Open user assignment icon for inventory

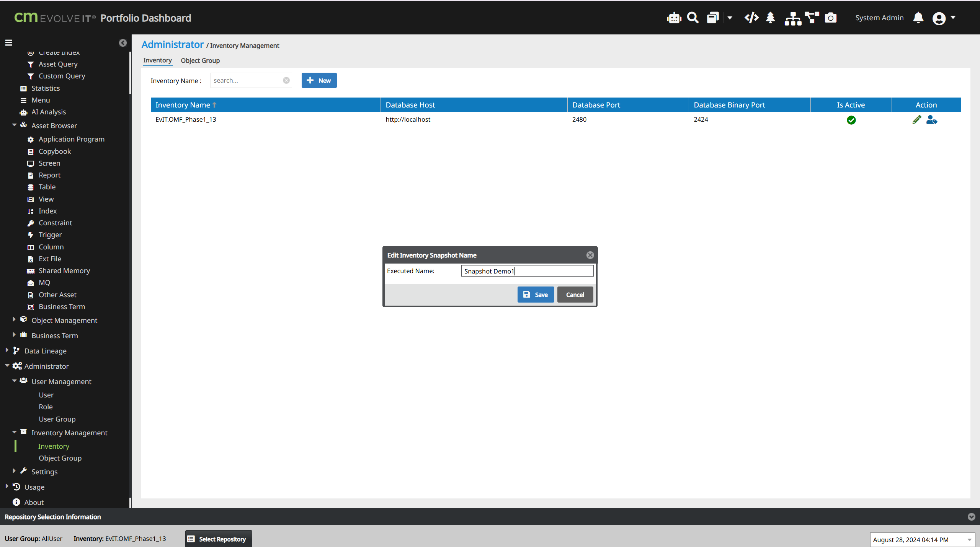931,120
